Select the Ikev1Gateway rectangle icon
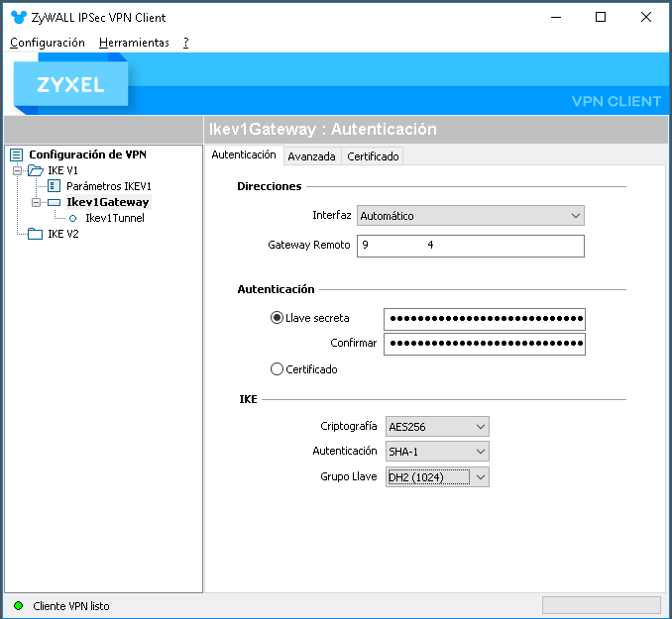The width and height of the screenshot is (672, 619). [54, 202]
